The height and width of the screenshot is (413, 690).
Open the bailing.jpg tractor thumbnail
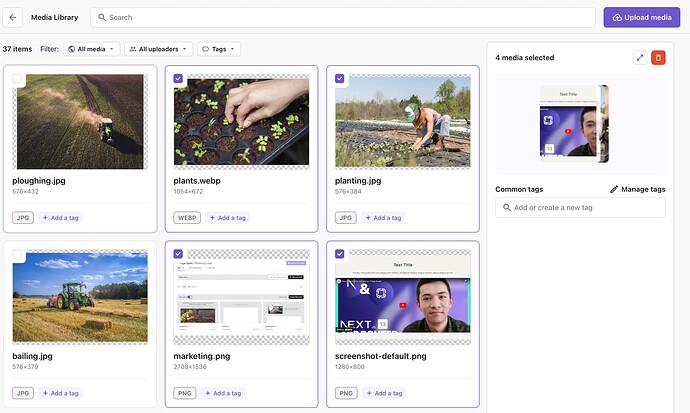pos(80,297)
